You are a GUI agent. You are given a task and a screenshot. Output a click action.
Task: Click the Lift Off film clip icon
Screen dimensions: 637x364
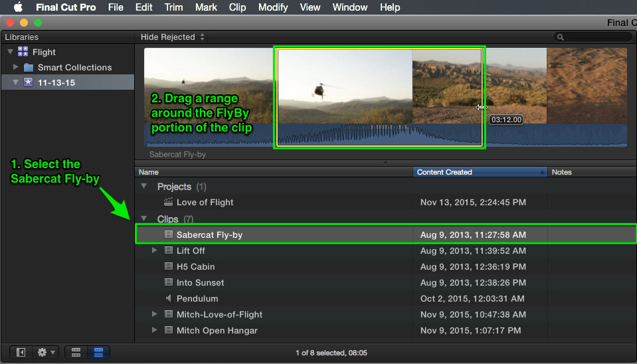click(169, 250)
